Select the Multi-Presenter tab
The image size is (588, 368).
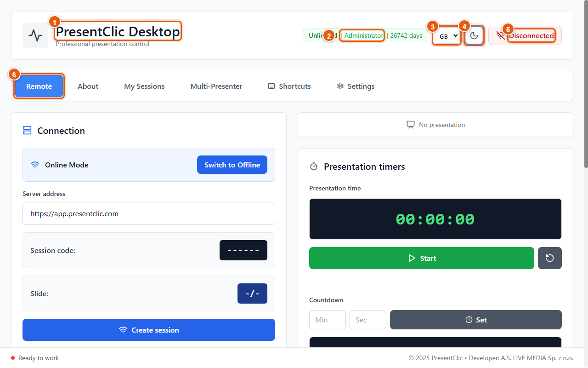(x=216, y=86)
